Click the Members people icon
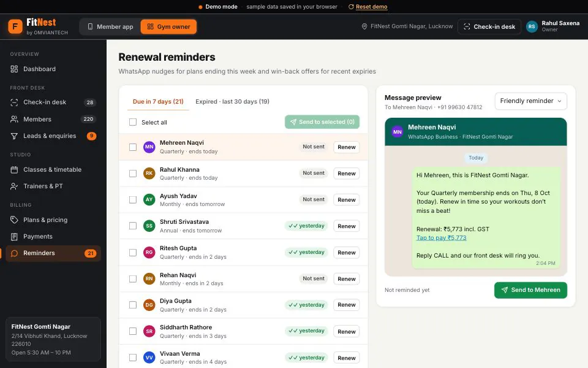Image resolution: width=588 pixels, height=368 pixels. coord(14,119)
